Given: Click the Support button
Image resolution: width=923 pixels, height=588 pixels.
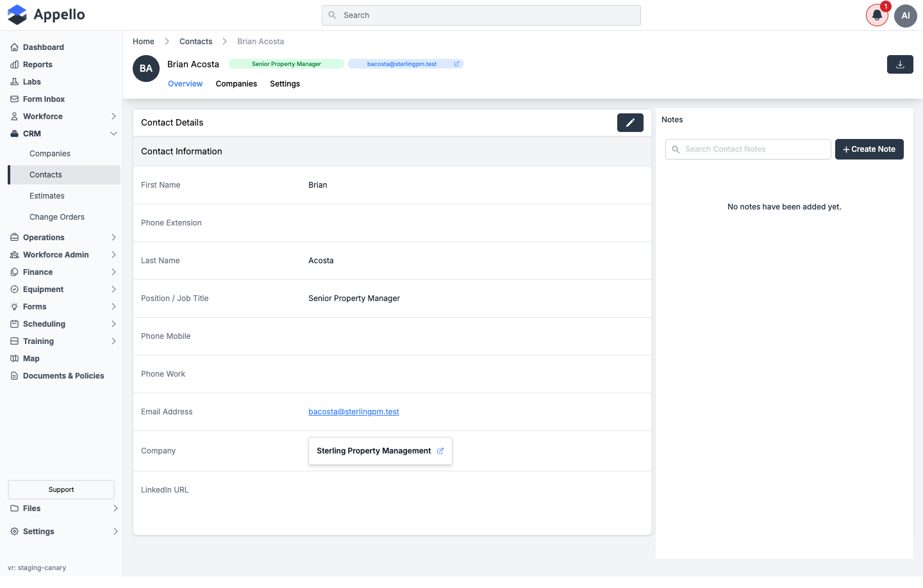Looking at the screenshot, I should coord(61,489).
